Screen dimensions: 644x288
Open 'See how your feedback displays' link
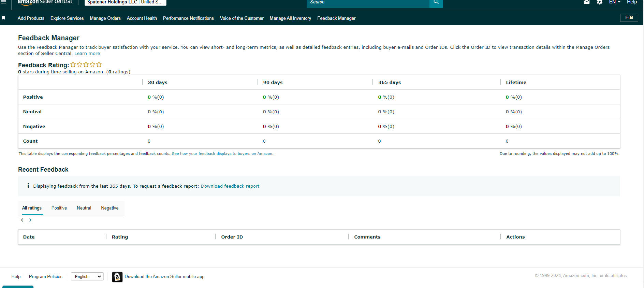pyautogui.click(x=222, y=154)
